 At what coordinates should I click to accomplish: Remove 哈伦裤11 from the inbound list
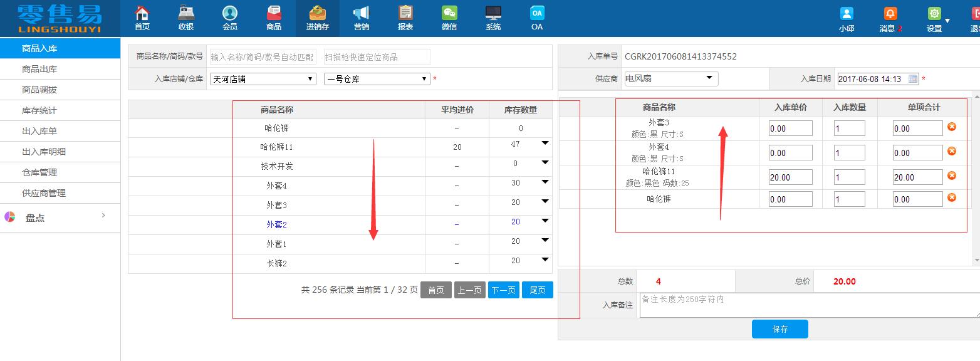coord(952,177)
